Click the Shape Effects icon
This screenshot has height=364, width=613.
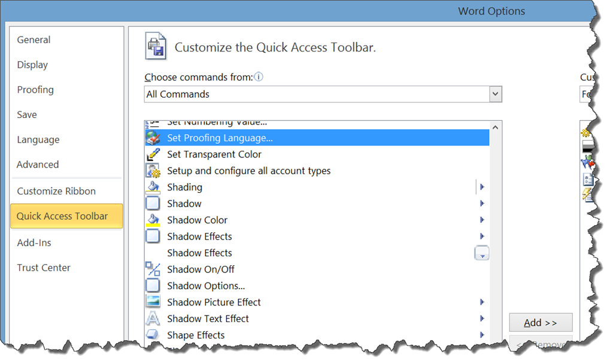point(152,335)
